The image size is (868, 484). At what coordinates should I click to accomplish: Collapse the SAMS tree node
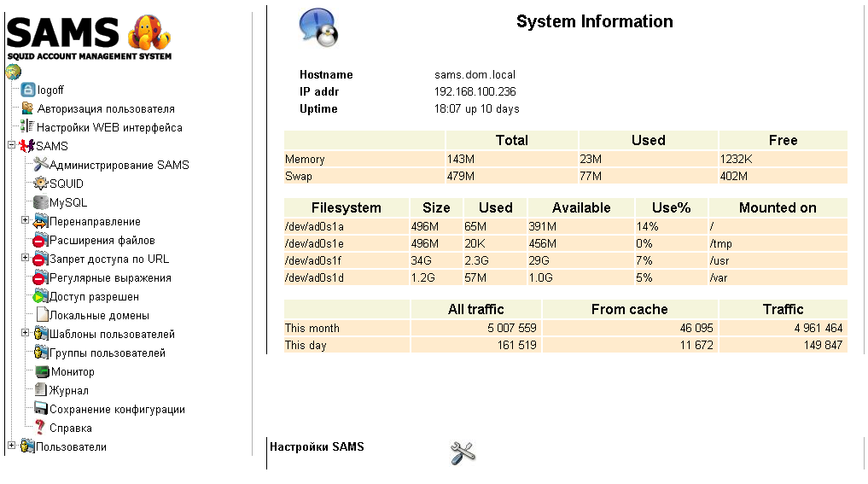point(11,145)
